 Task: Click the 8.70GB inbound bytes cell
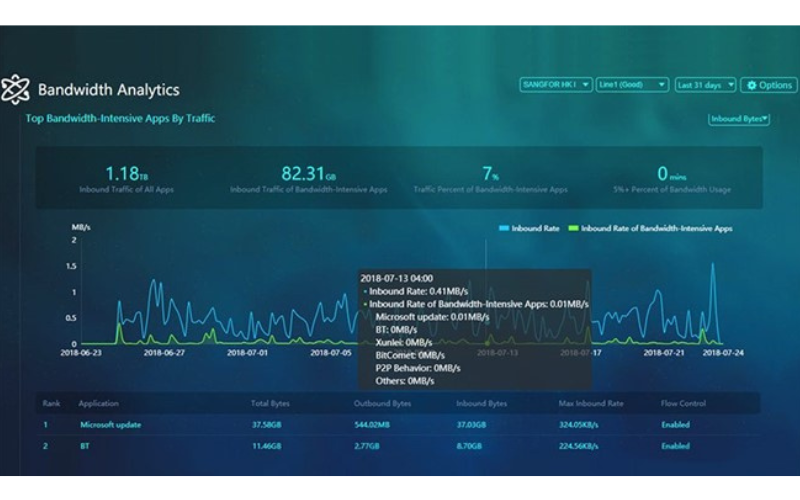click(x=468, y=446)
